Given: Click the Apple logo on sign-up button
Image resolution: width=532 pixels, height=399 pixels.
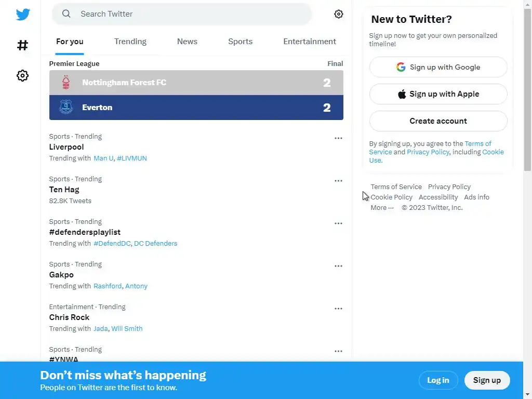Looking at the screenshot, I should point(402,94).
